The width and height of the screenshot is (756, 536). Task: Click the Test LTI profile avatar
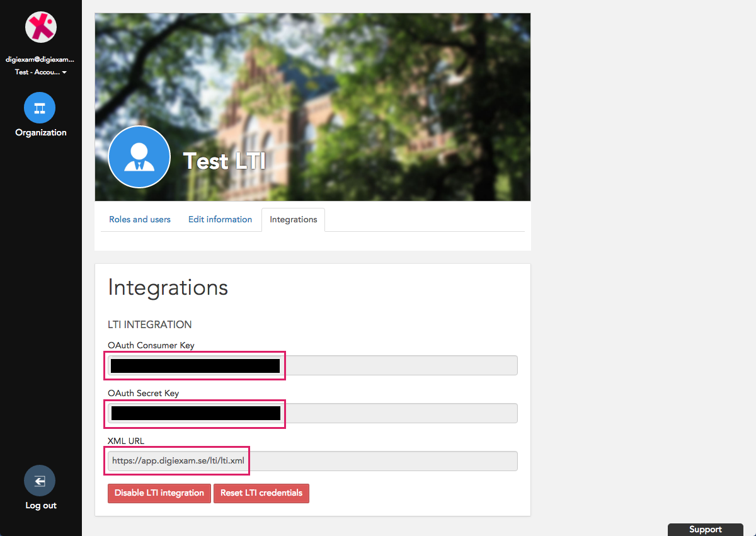(139, 157)
